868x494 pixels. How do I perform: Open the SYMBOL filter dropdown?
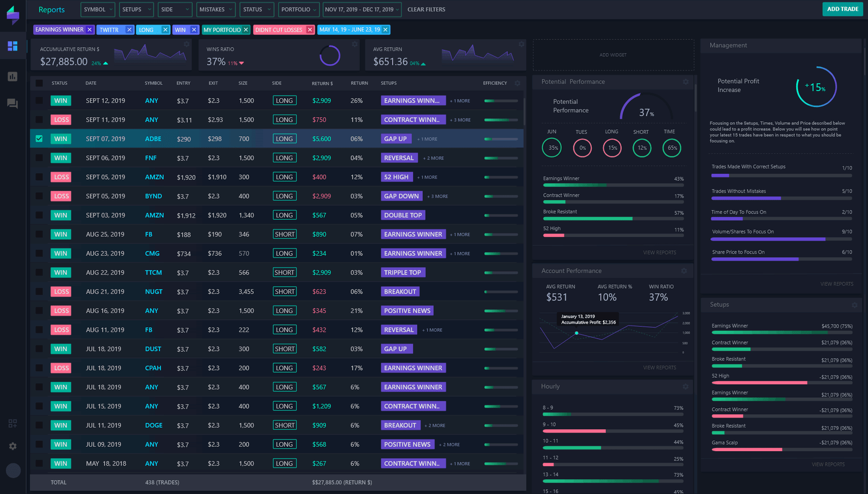(x=98, y=9)
